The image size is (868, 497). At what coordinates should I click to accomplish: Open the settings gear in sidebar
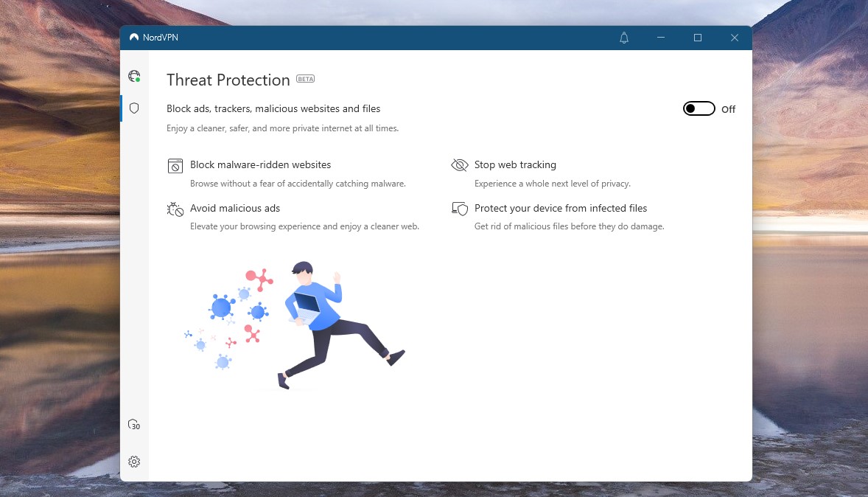coord(134,462)
